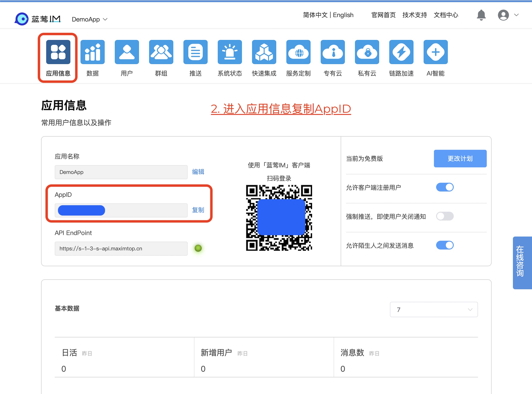
Task: Enable 强制推送 switch
Action: (445, 216)
